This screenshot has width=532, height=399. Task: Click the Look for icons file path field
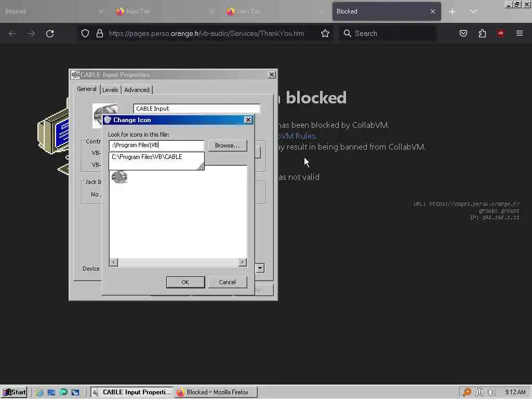click(156, 145)
